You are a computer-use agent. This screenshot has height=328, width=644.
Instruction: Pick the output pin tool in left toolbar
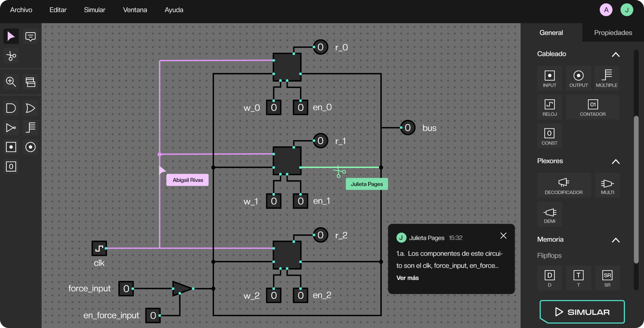point(31,147)
